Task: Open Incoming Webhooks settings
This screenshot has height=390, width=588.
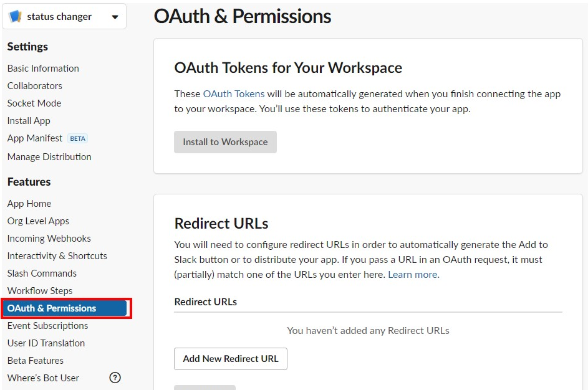Action: [49, 239]
